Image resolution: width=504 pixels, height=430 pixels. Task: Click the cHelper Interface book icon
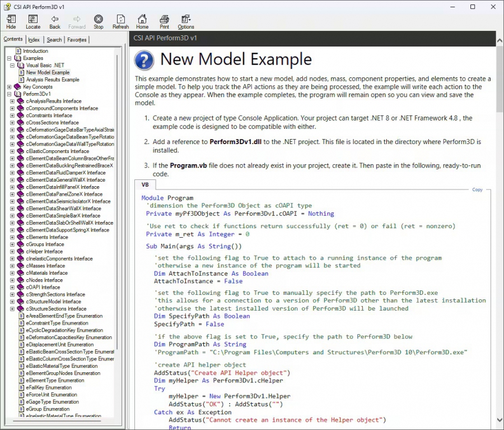[21, 251]
